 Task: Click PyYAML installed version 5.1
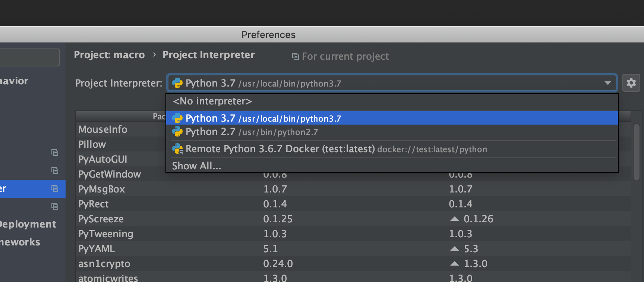coord(271,249)
